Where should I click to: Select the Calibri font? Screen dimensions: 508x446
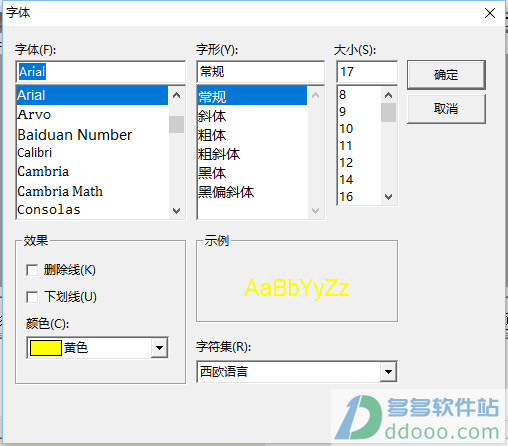point(92,153)
